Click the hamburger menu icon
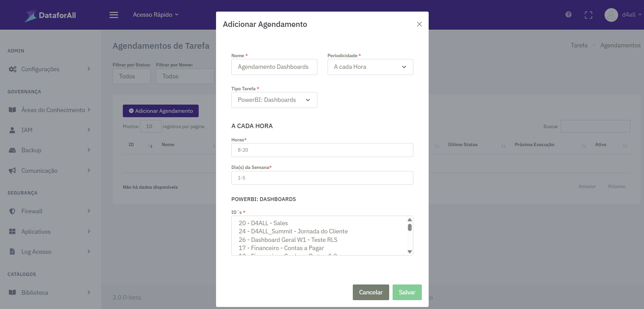This screenshot has width=644, height=309. click(x=114, y=15)
